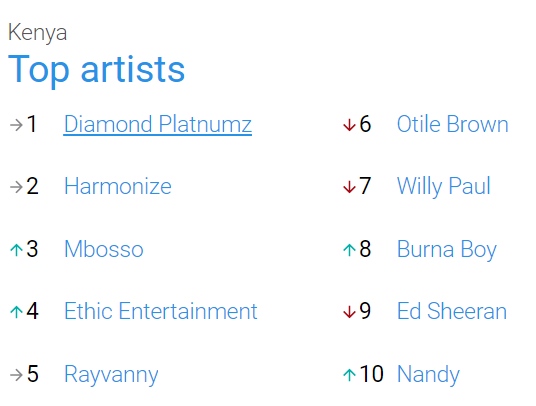Open Burna Boy artist page
Image resolution: width=536 pixels, height=406 pixels.
[447, 249]
